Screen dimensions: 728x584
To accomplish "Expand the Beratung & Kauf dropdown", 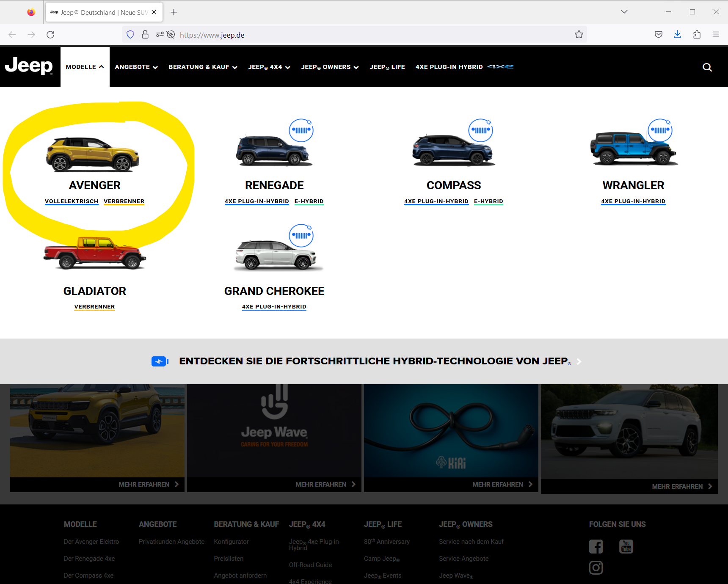I will click(x=203, y=67).
